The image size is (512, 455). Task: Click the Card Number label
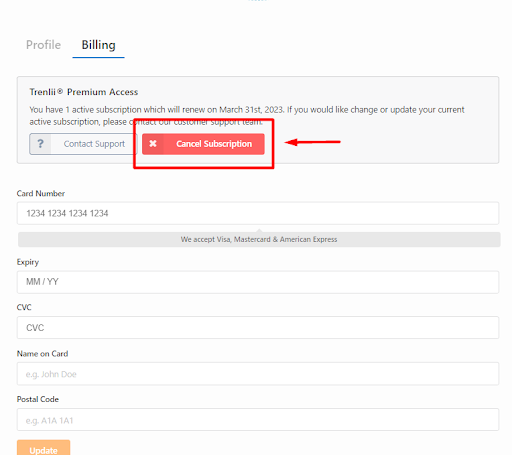coord(41,193)
